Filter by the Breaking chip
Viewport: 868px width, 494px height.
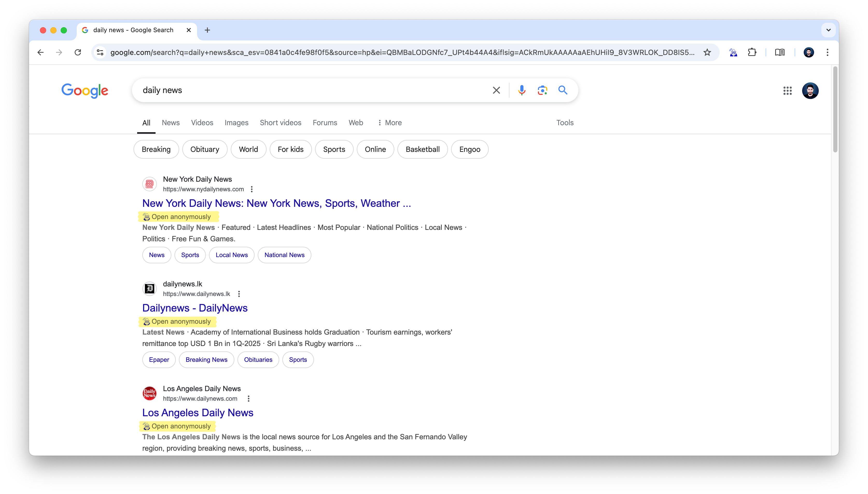[156, 149]
